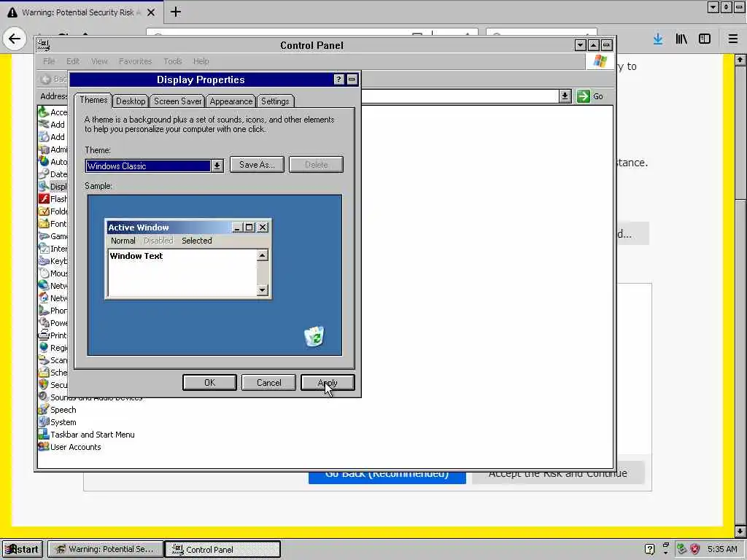Open Automatic Updates icon
This screenshot has width=747, height=560.
(44, 161)
